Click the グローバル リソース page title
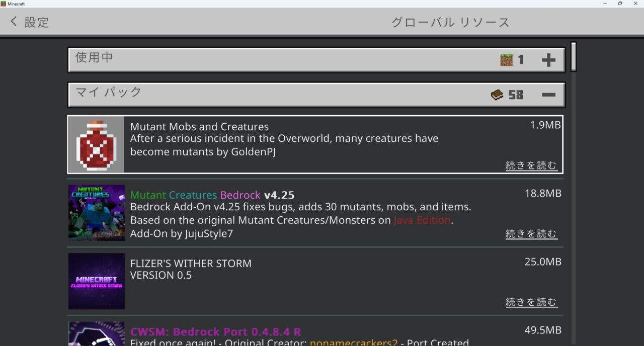Image resolution: width=644 pixels, height=346 pixels. coord(450,22)
